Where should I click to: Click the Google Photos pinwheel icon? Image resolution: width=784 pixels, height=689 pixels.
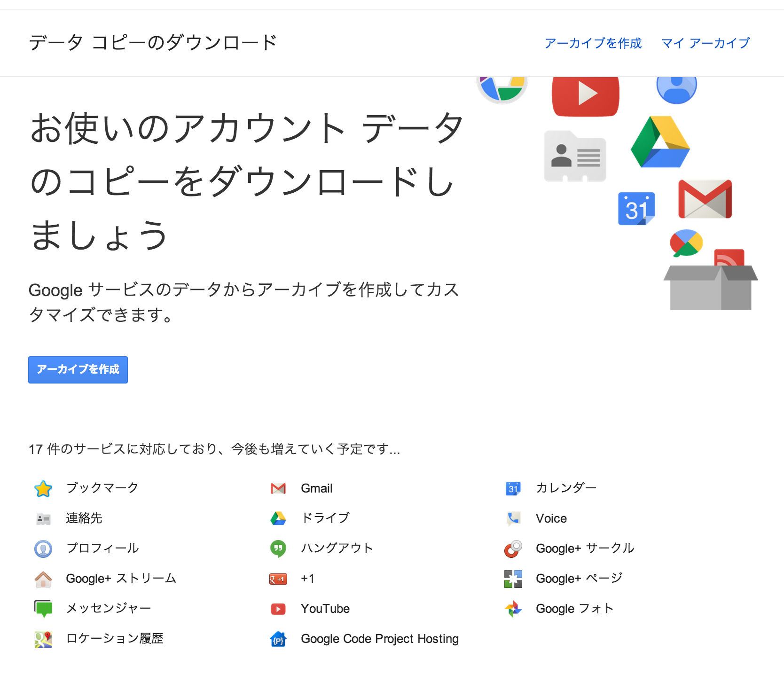click(x=513, y=609)
